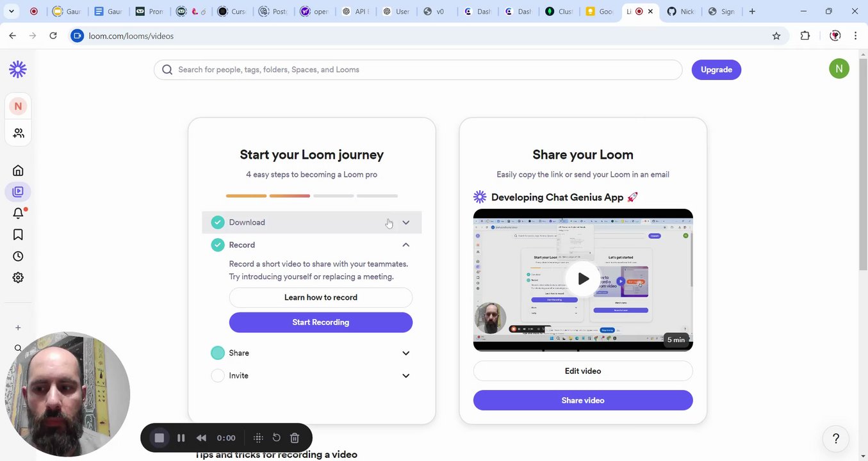The height and width of the screenshot is (461, 868).
Task: Click the '5 min' duration badge
Action: point(676,340)
